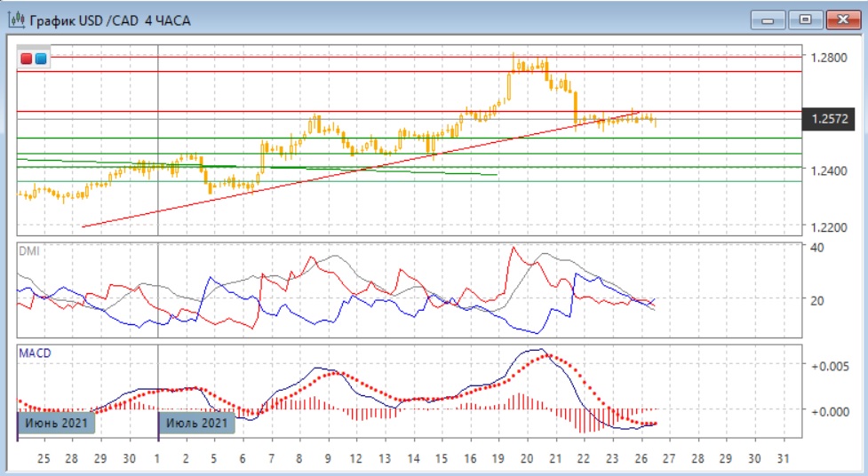Click the blue square button on chart
Screen dimensions: 868x476
click(x=41, y=59)
